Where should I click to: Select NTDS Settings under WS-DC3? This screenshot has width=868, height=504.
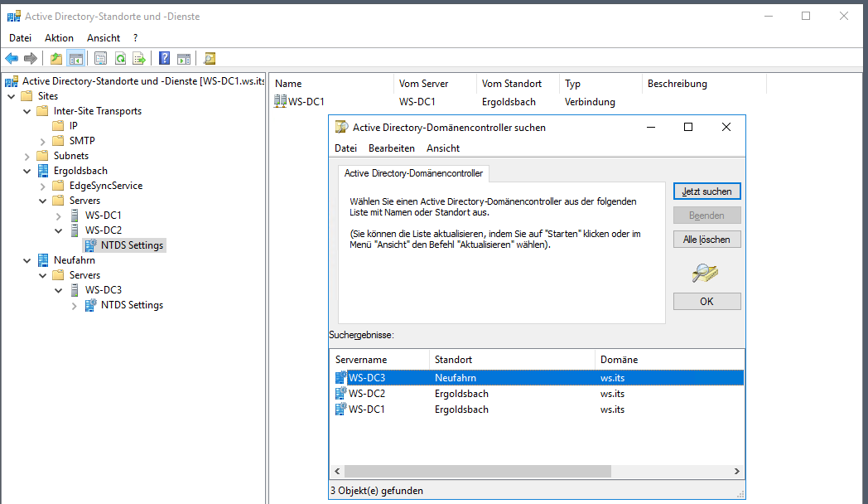(132, 304)
